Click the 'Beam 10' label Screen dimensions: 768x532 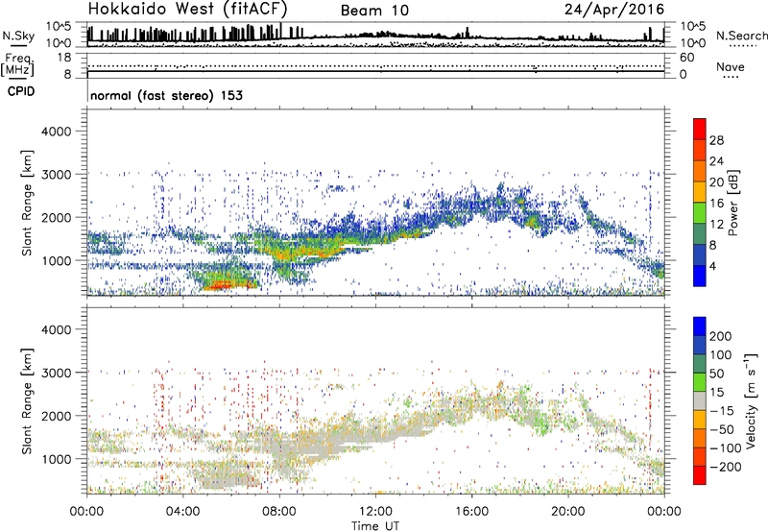pyautogui.click(x=374, y=11)
